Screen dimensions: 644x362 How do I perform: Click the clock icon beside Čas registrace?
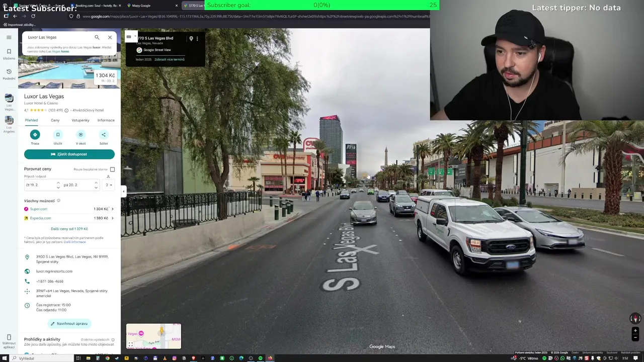(x=27, y=305)
